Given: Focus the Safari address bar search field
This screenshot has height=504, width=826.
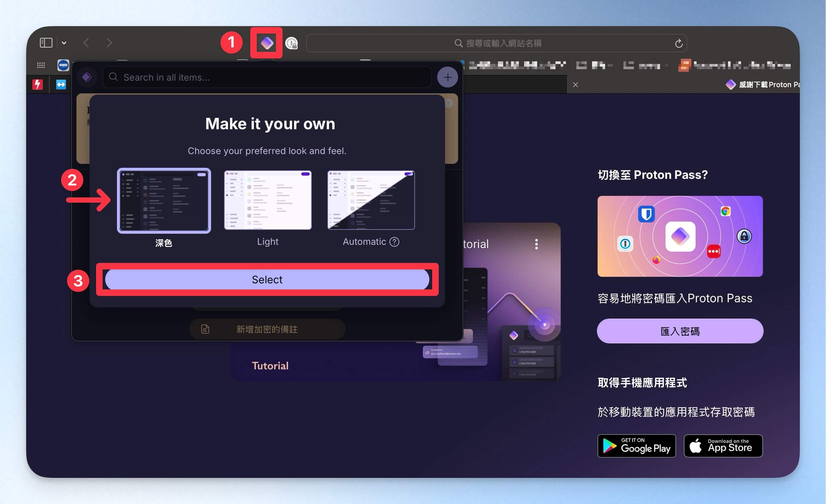Looking at the screenshot, I should (x=496, y=43).
